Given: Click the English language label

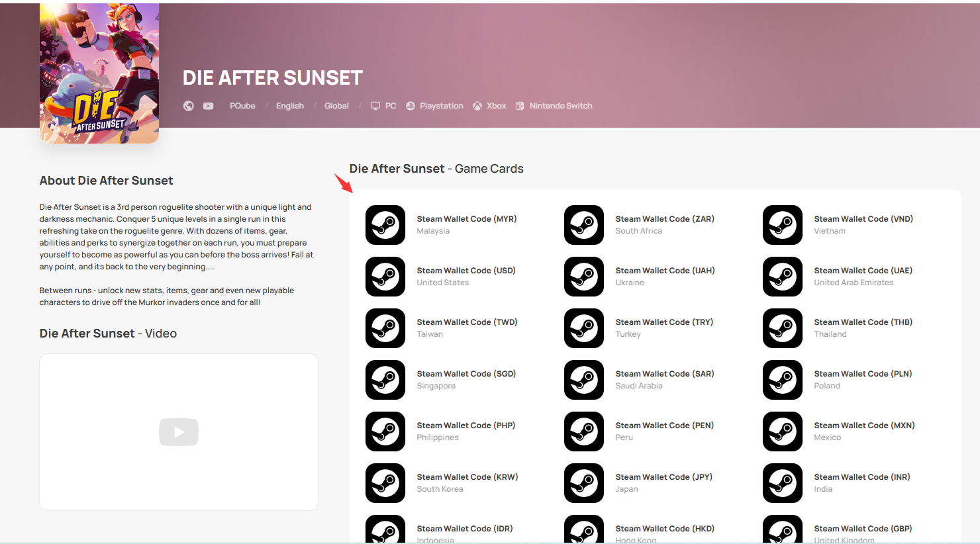Looking at the screenshot, I should (x=290, y=106).
